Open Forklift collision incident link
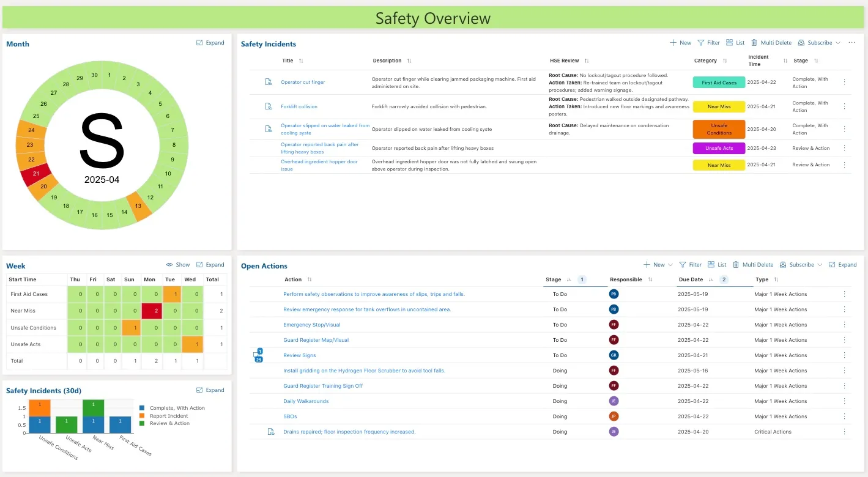The image size is (868, 477). pos(299,106)
